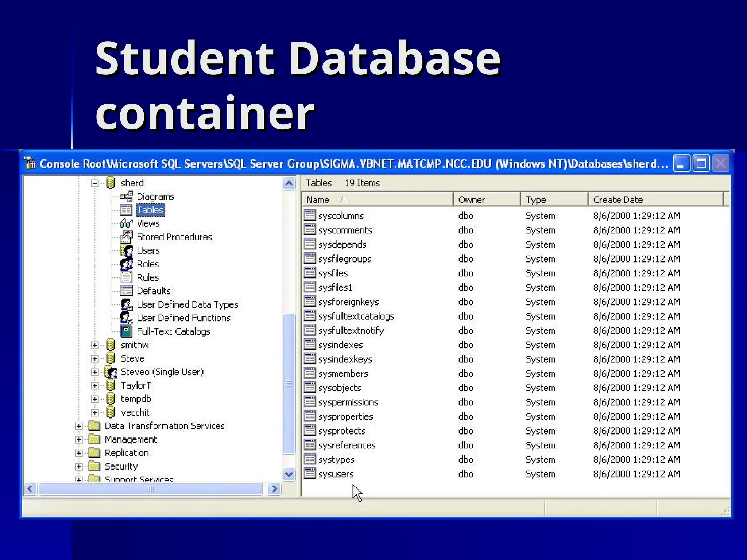Image resolution: width=747 pixels, height=560 pixels.
Task: Open the Diagrams node icon
Action: pos(126,197)
